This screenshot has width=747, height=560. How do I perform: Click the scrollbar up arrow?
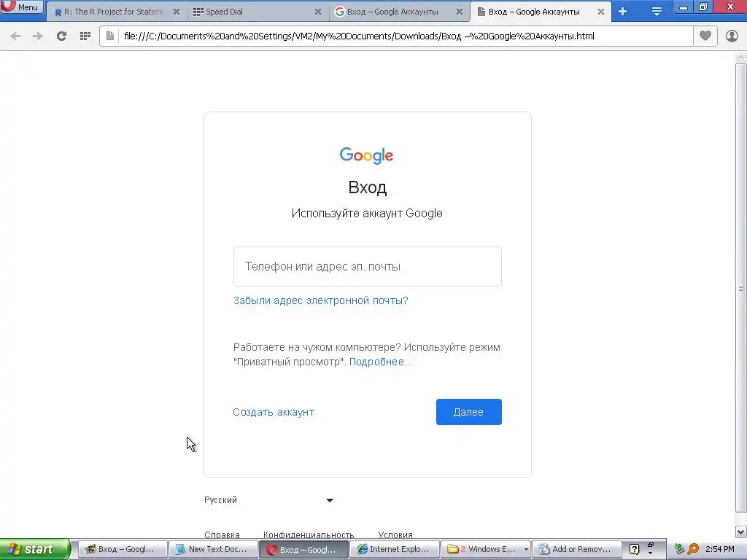[741, 57]
